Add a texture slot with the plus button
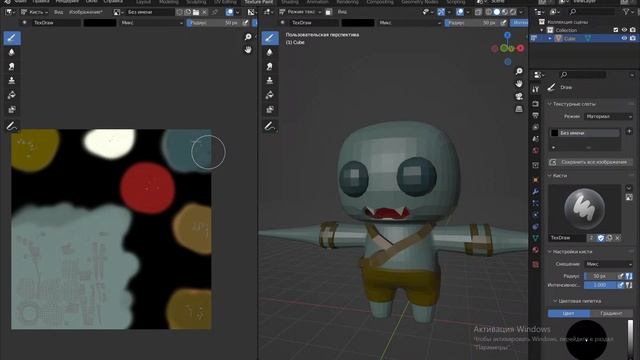Viewport: 640px width, 360px height. (x=629, y=131)
